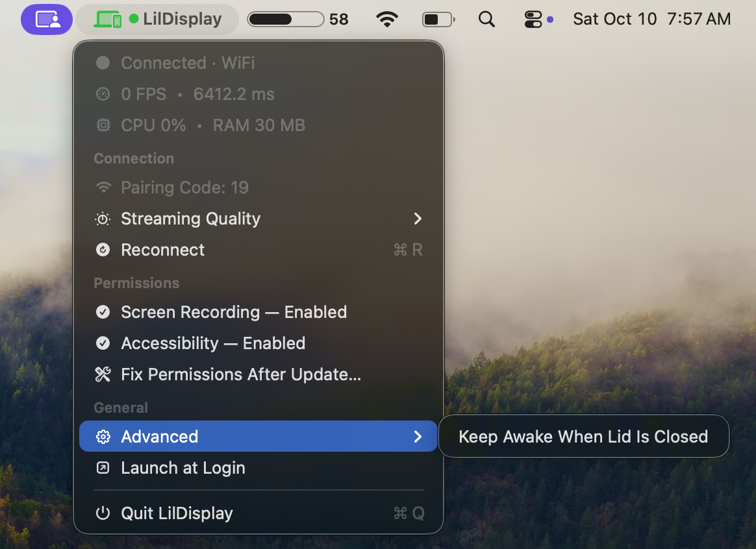756x549 pixels.
Task: Open Spotlight search magnifier icon
Action: (486, 19)
